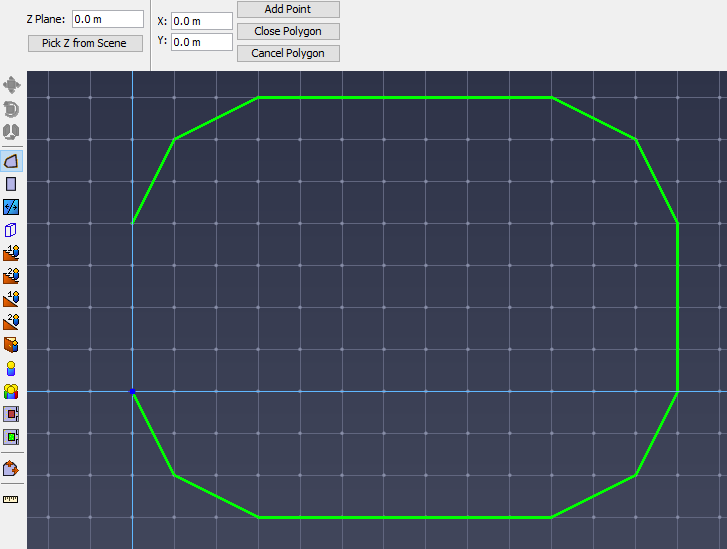The width and height of the screenshot is (727, 549).
Task: Select the two-point stairs tool
Action: pos(11,276)
